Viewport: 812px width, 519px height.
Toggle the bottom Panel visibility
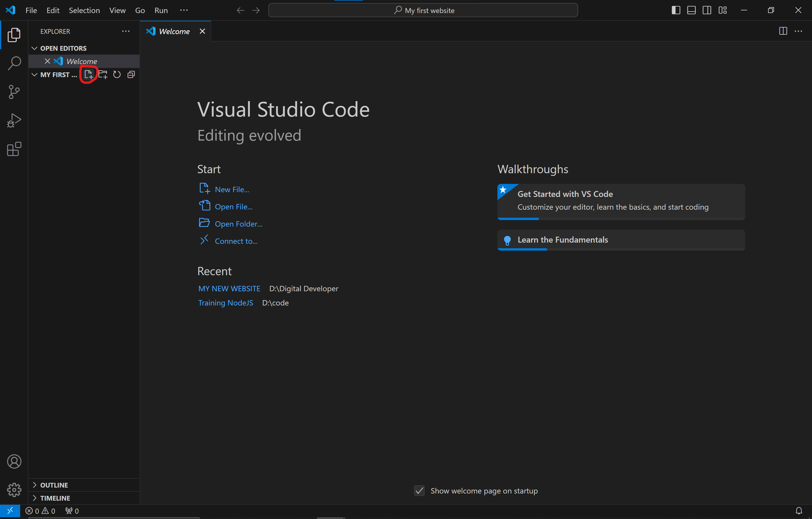pos(691,10)
